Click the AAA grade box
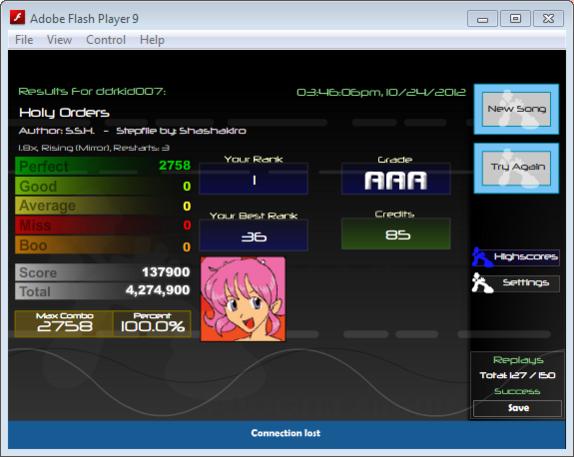This screenshot has height=457, width=574. point(396,179)
